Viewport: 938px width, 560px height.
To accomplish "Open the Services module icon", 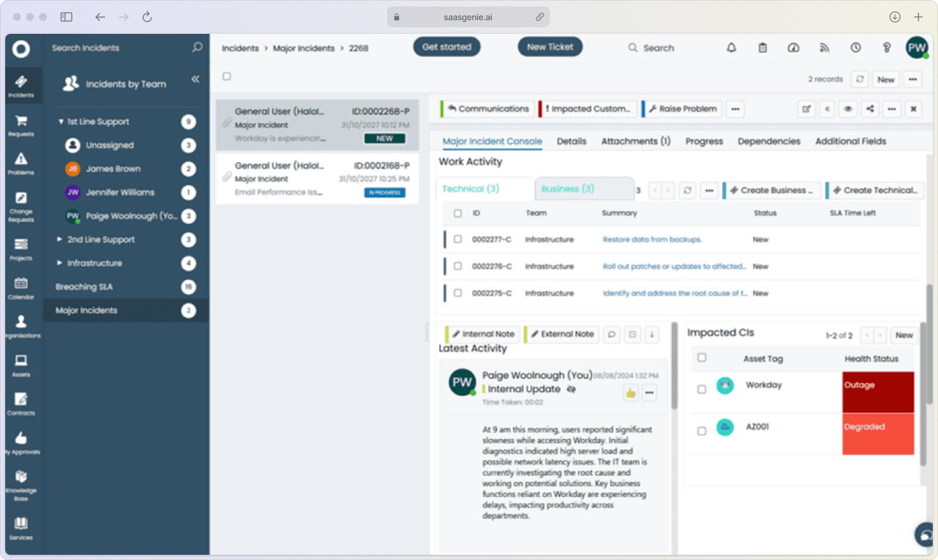I will 21,527.
